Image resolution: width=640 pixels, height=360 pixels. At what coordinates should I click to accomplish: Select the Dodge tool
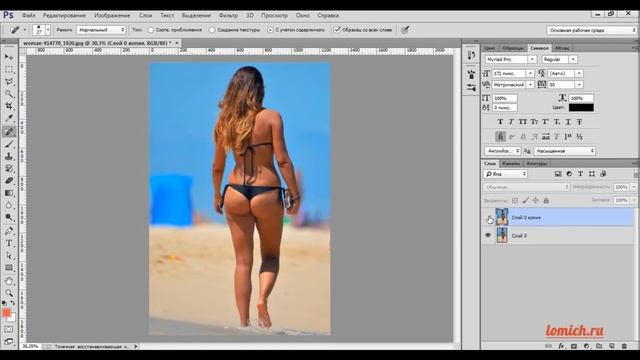[9, 218]
